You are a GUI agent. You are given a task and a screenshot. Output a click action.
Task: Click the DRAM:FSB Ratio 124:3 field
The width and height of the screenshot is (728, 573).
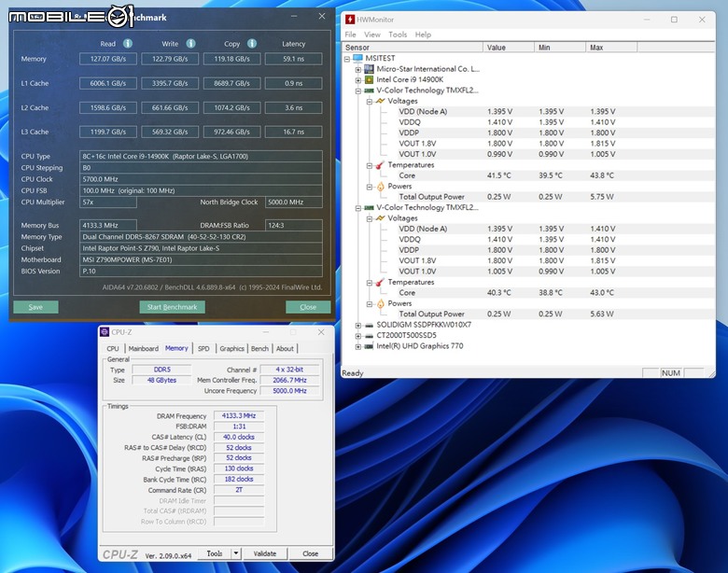pyautogui.click(x=293, y=225)
